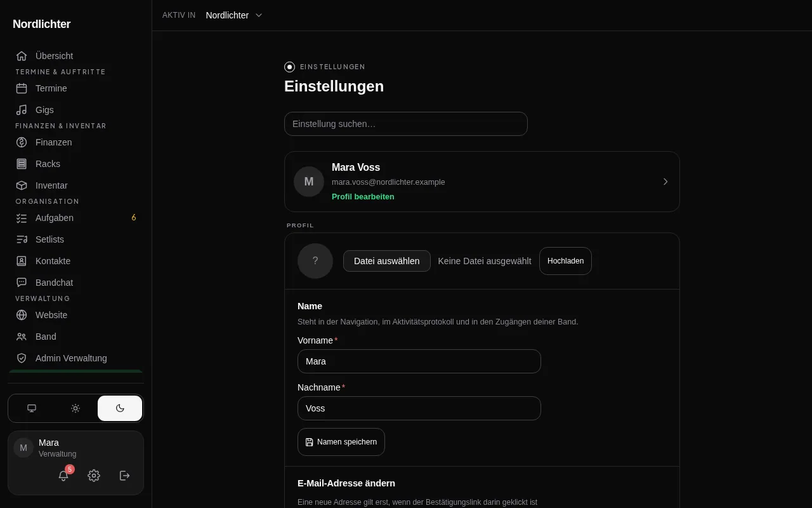Focus the Einstellung suchen search field
812x508 pixels.
(x=406, y=124)
